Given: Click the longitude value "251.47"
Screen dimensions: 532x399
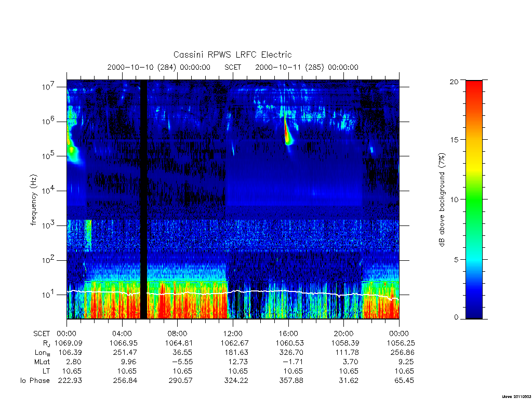Looking at the screenshot, I should [125, 352].
